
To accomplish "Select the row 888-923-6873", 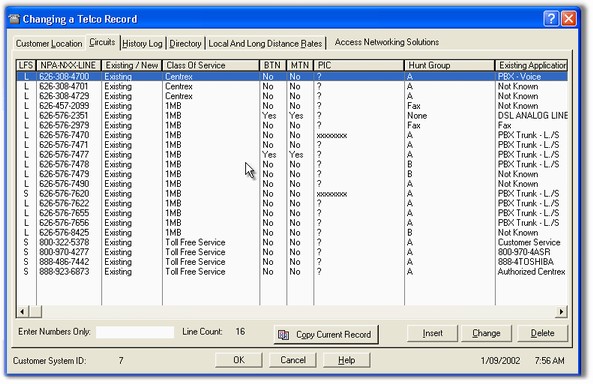I will pyautogui.click(x=292, y=272).
